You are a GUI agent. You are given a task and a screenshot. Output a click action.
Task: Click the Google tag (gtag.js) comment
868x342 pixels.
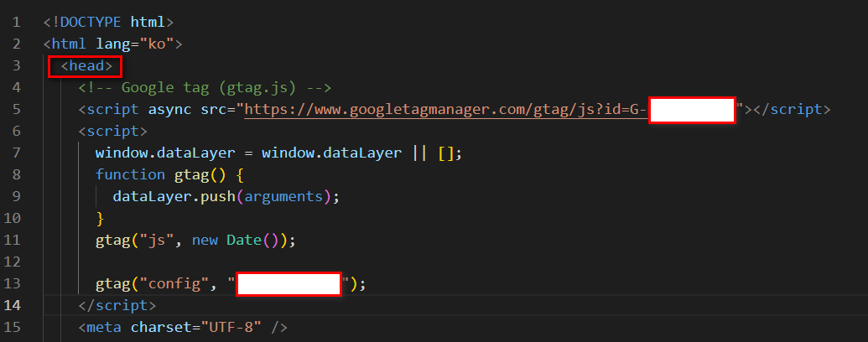[x=205, y=88]
